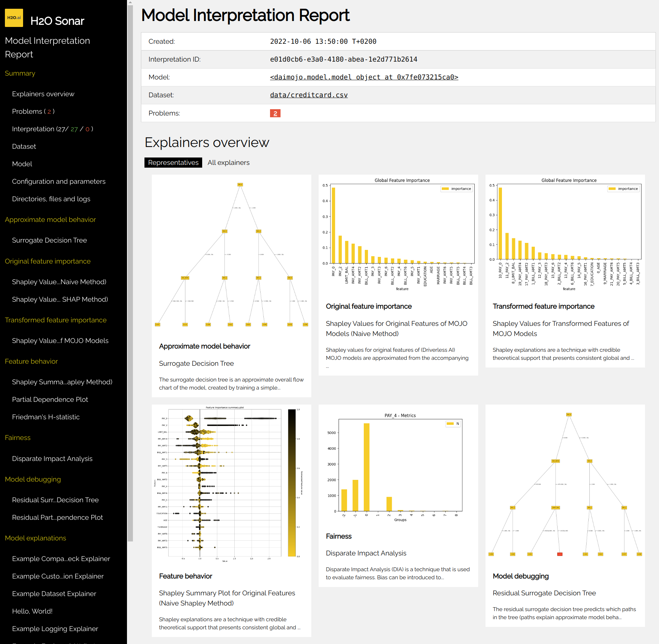This screenshot has width=659, height=644.
Task: Open the data/creditcard.csv dataset link
Action: 309,95
